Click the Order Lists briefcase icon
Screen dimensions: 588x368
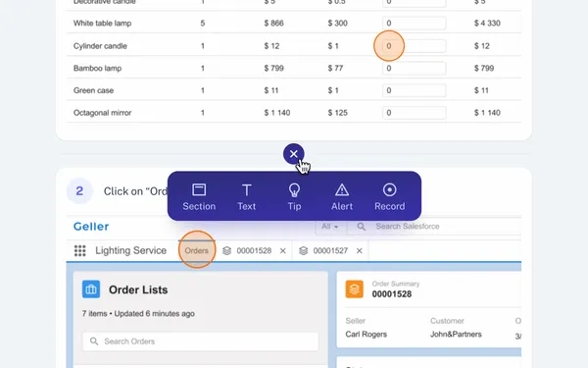[x=91, y=289]
